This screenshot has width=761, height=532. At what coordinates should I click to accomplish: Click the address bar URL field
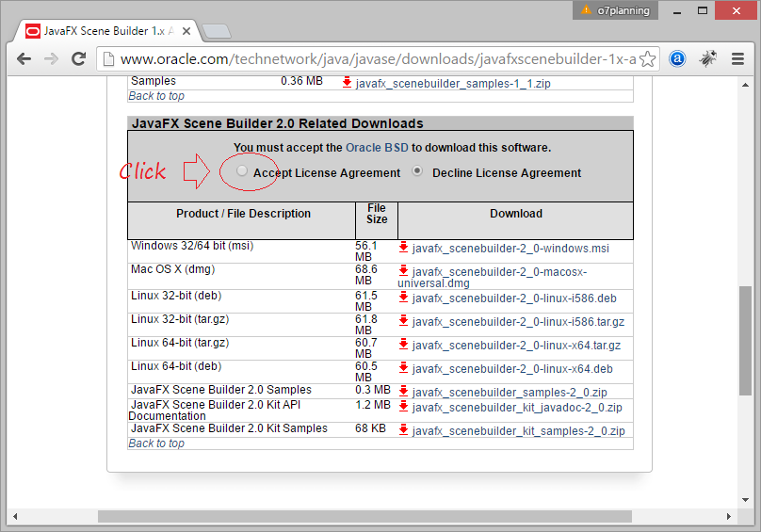(x=378, y=59)
